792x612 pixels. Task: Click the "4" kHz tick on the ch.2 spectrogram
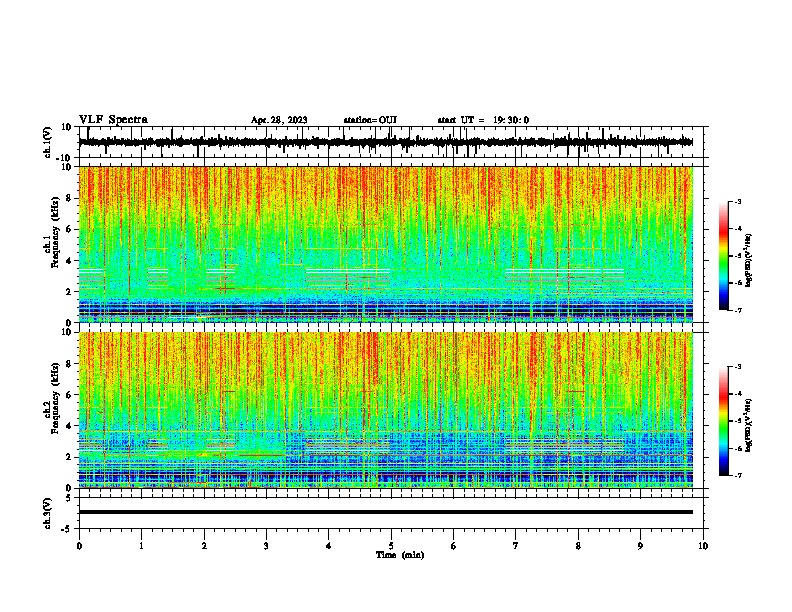(70, 426)
